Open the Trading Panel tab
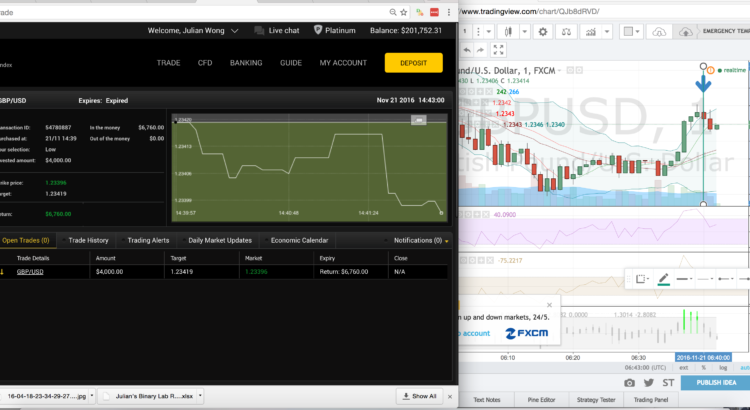Screen dimensions: 750x410 pos(651,400)
